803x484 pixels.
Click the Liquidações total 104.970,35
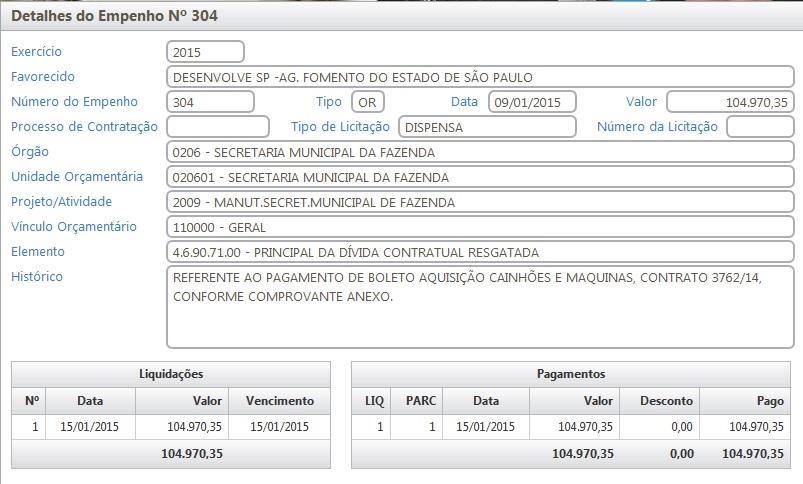(x=192, y=454)
